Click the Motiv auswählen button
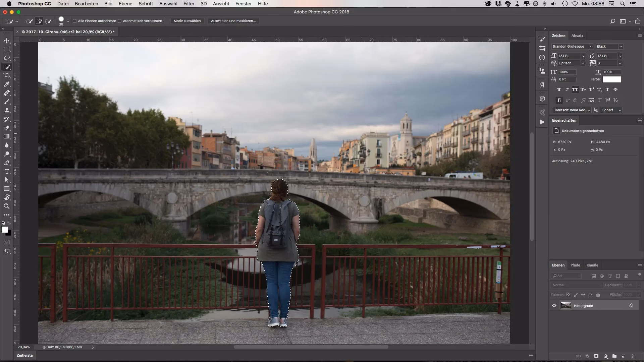Image resolution: width=644 pixels, height=362 pixels. 187,21
